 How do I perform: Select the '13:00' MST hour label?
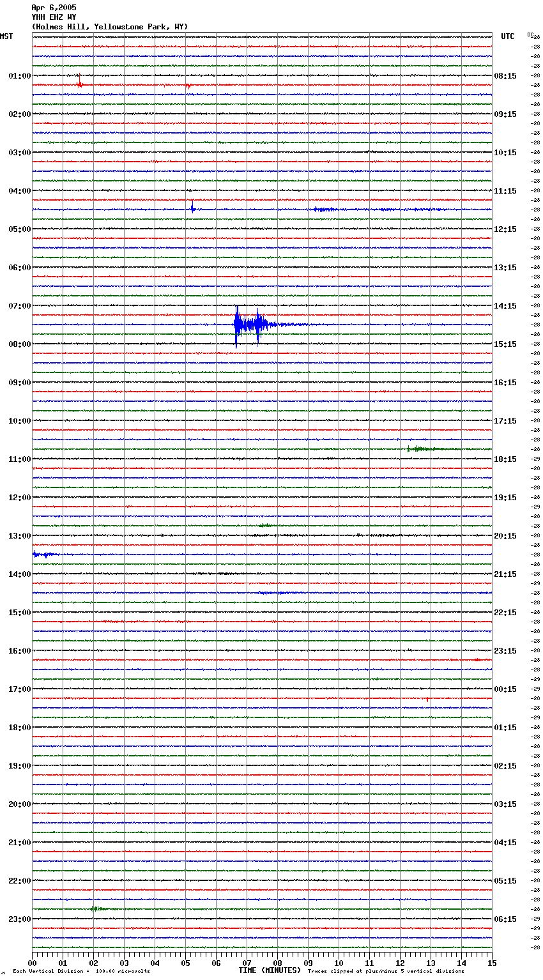coord(20,536)
